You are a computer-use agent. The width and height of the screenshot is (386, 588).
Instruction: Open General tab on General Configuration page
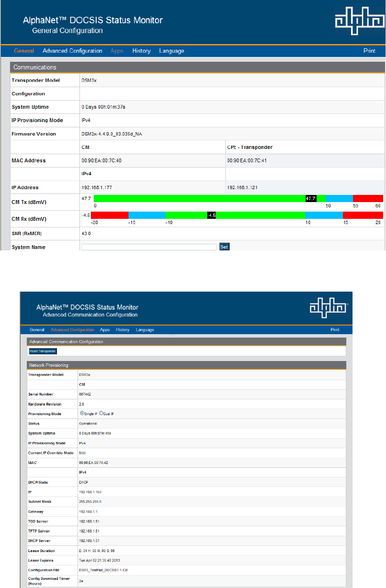click(24, 51)
